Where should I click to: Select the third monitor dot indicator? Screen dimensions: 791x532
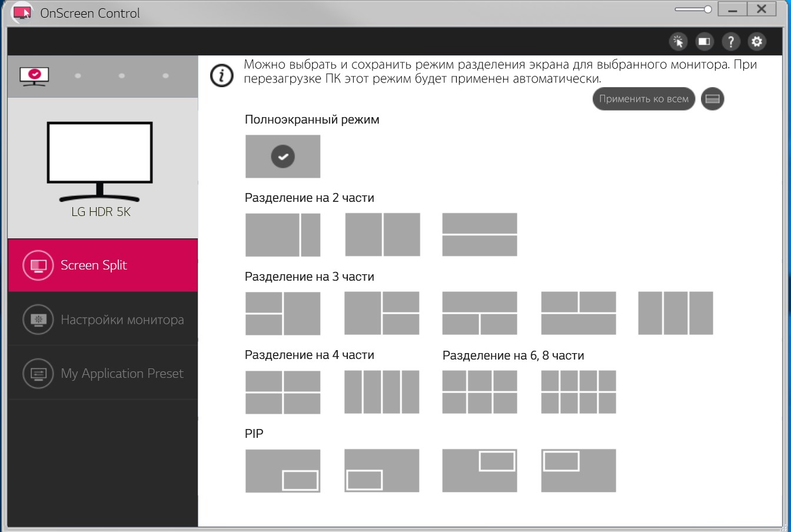pyautogui.click(x=121, y=76)
